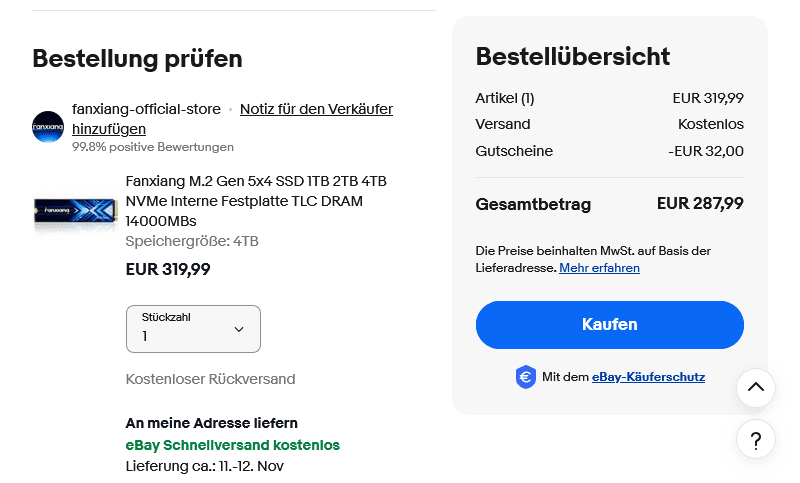The width and height of the screenshot is (800, 483).
Task: Click the Fanxiang M.2 SSD product title
Action: pos(256,200)
